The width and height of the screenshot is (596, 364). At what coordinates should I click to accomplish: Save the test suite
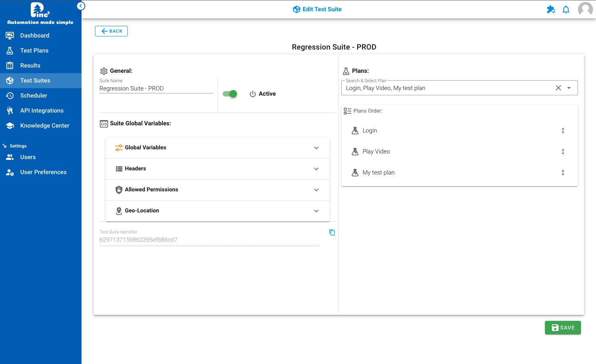coord(563,328)
